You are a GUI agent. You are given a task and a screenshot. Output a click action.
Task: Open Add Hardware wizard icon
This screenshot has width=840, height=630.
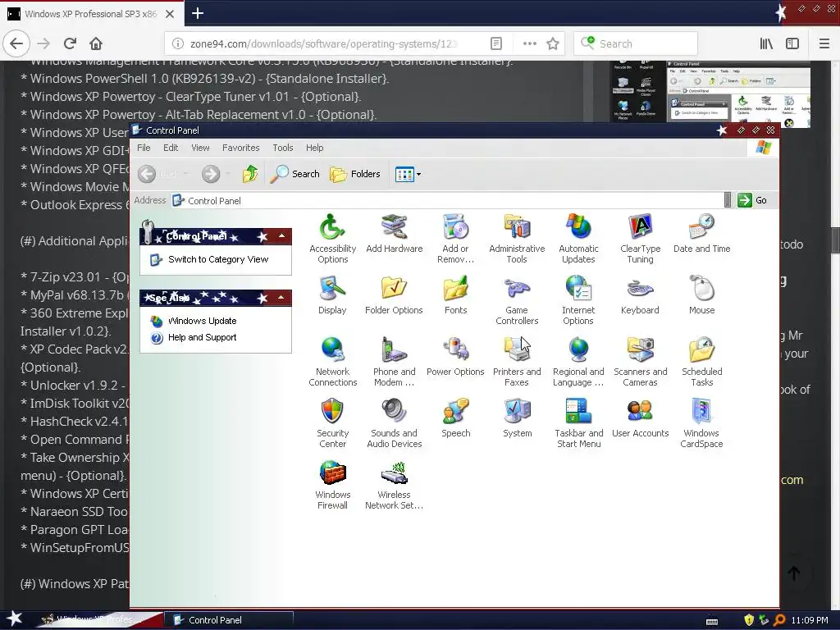pos(395,234)
